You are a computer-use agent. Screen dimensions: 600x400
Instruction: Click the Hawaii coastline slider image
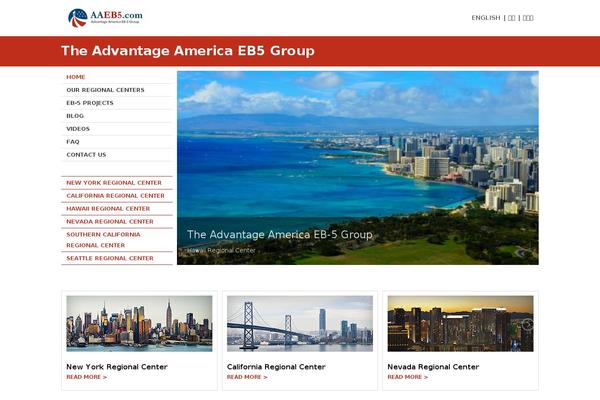[x=357, y=168]
